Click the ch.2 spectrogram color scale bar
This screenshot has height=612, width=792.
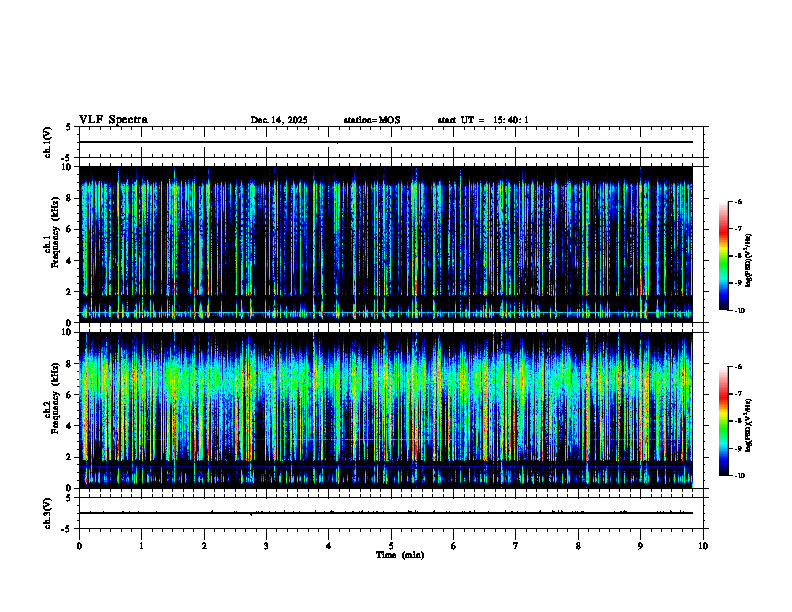point(723,421)
